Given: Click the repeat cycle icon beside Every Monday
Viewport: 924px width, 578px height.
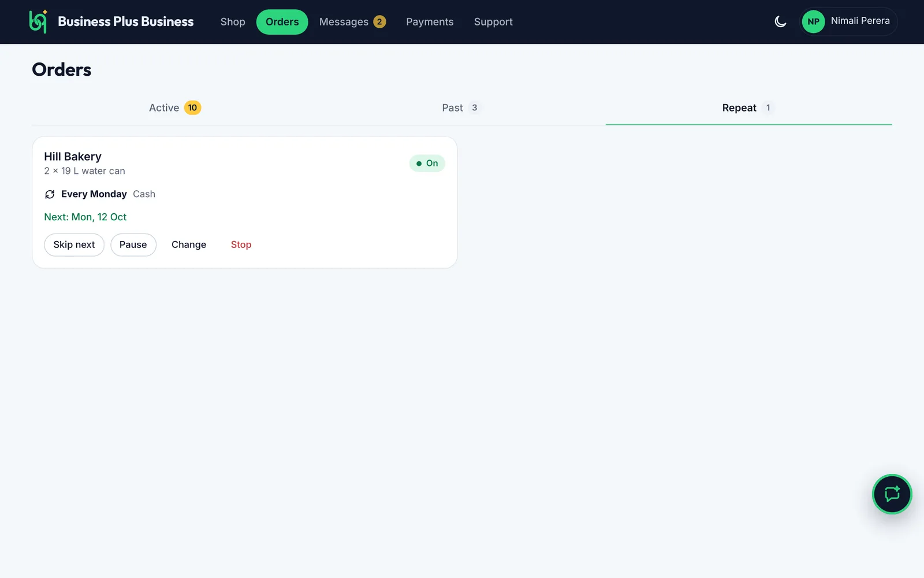Looking at the screenshot, I should [x=50, y=194].
